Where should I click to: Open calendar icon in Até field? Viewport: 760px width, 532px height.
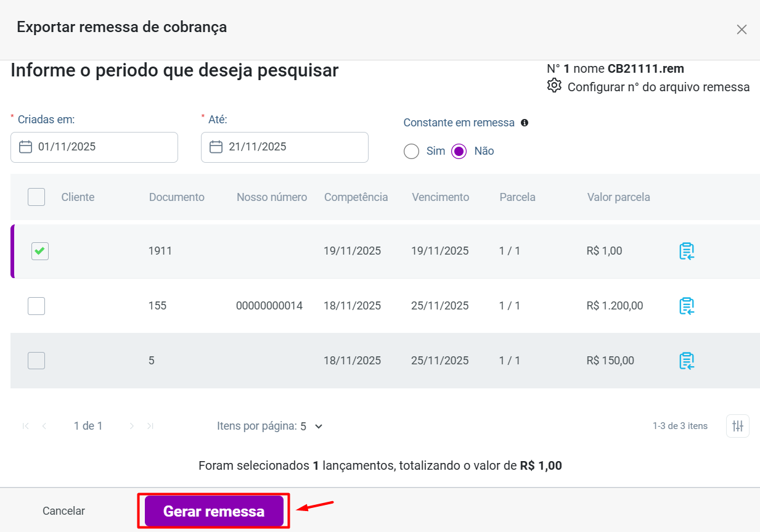[216, 147]
